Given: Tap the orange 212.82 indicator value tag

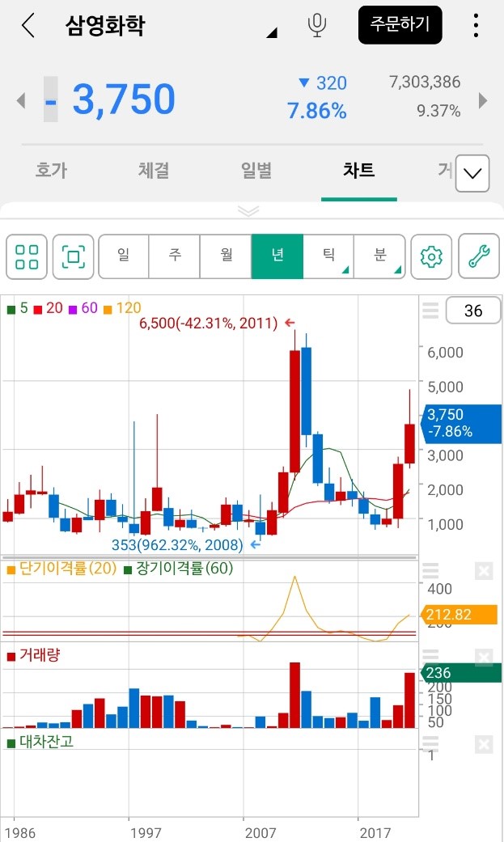Looking at the screenshot, I should tap(461, 615).
